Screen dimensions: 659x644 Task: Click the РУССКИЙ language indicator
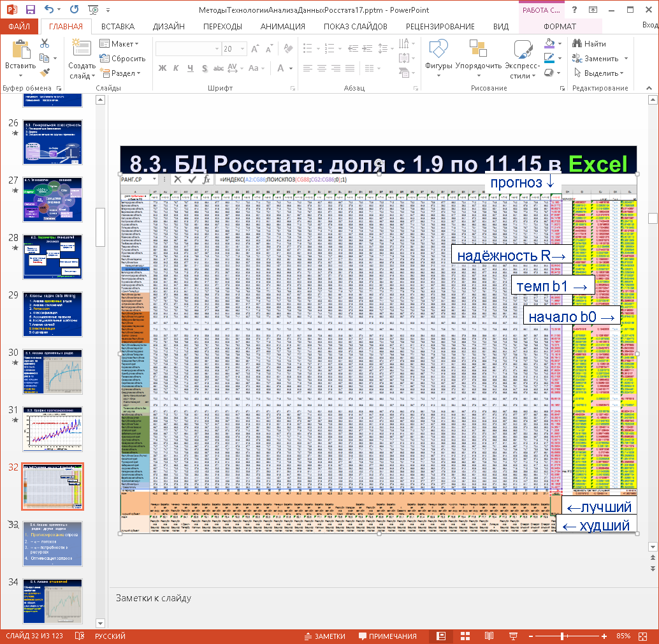point(110,636)
